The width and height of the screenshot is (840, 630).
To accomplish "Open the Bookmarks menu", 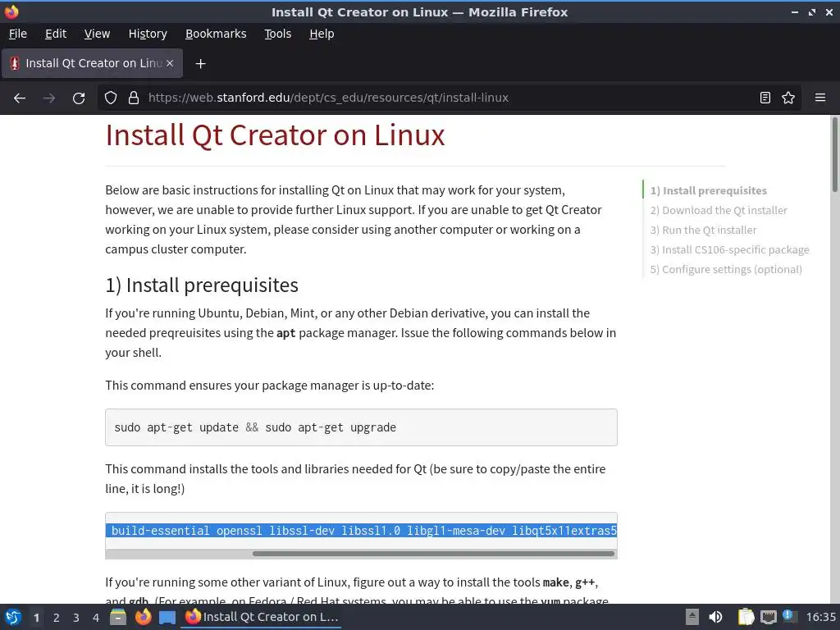I will coord(216,34).
